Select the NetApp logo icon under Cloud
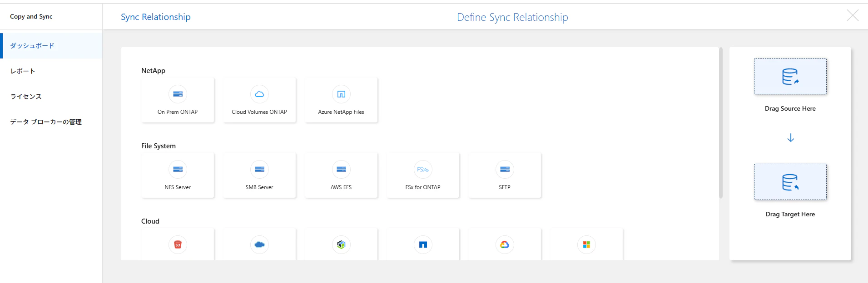 [423, 245]
